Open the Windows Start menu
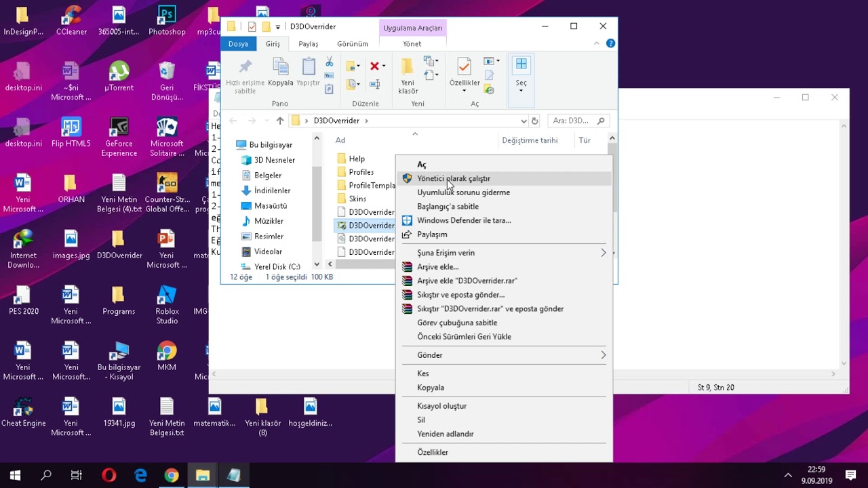The image size is (868, 488). pyautogui.click(x=15, y=475)
